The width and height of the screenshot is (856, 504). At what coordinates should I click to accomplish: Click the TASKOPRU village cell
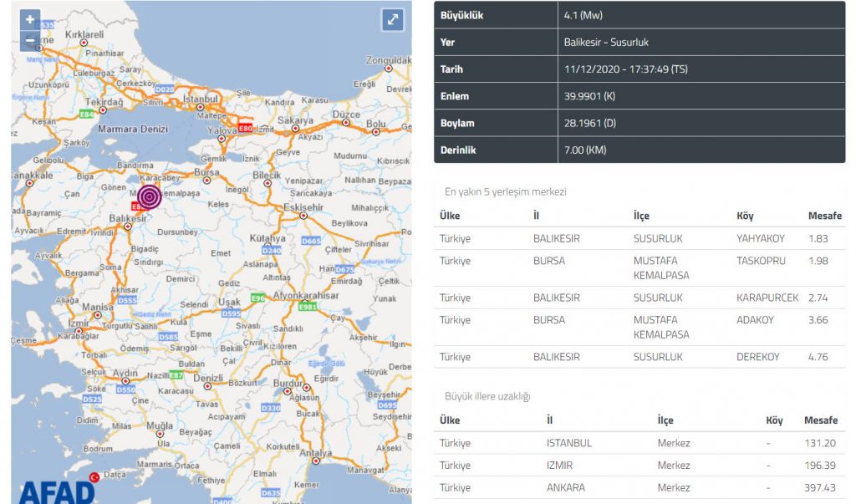coord(761,261)
